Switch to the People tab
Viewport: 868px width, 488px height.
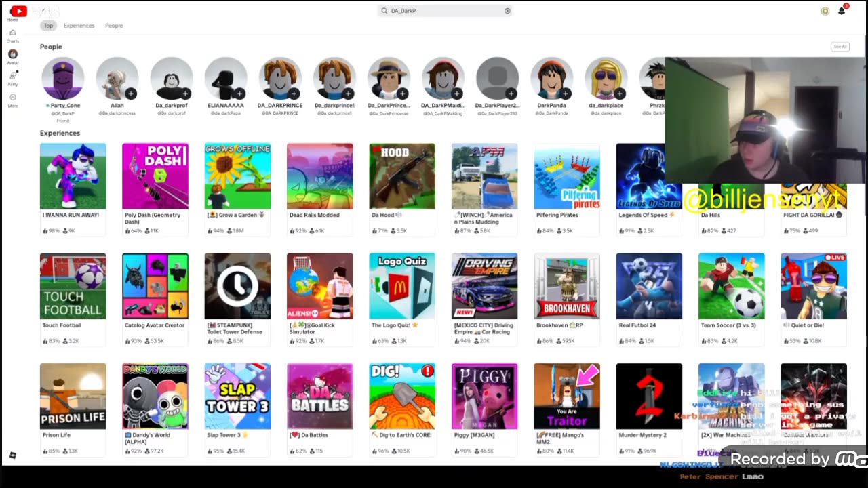coord(114,26)
